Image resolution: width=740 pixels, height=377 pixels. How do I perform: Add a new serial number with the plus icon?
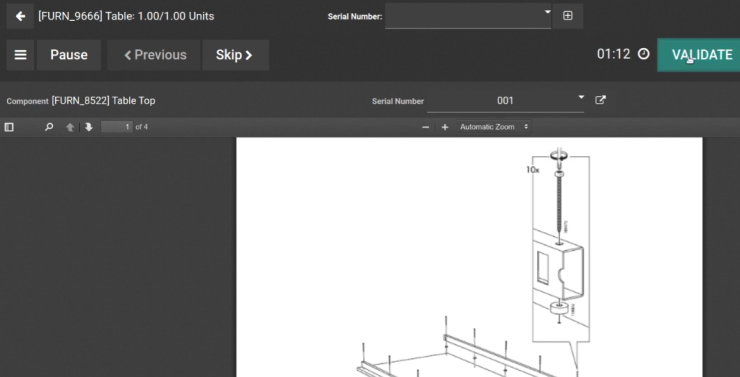[x=568, y=16]
